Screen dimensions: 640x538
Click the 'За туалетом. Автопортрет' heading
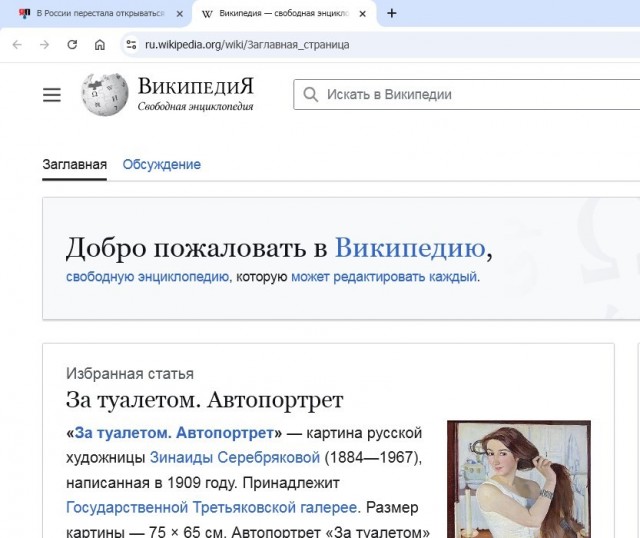[x=204, y=400]
